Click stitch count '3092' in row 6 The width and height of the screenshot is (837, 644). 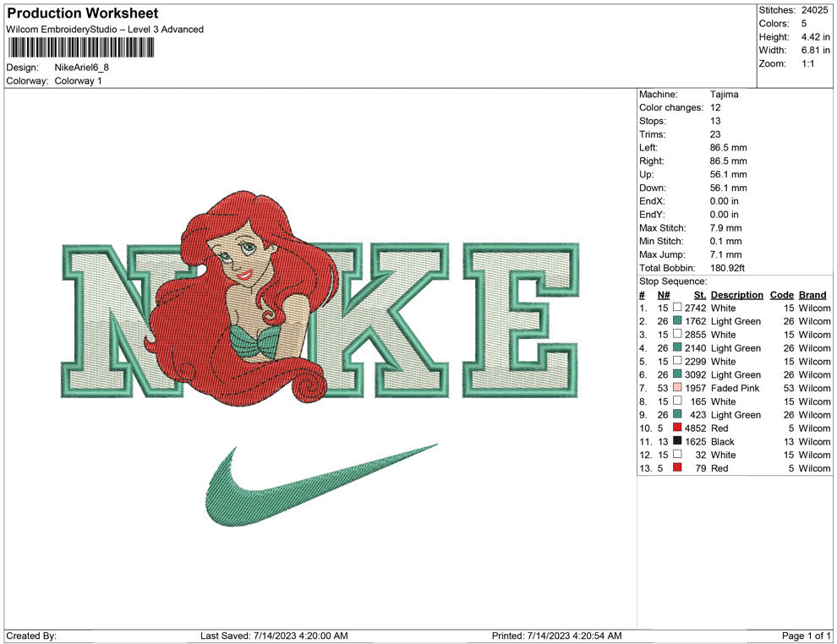click(696, 374)
